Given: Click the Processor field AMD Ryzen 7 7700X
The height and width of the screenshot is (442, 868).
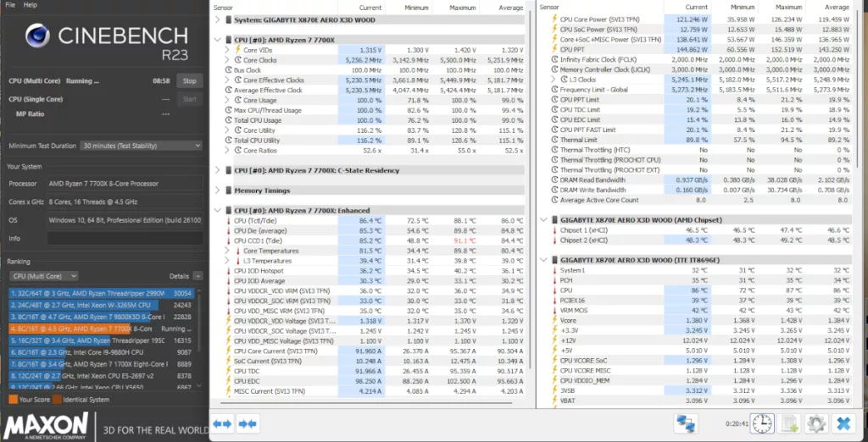Looking at the screenshot, I should coord(125,184).
